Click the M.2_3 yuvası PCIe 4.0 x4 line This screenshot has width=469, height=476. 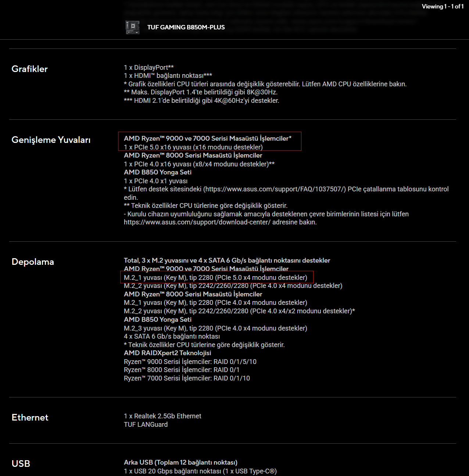point(215,328)
